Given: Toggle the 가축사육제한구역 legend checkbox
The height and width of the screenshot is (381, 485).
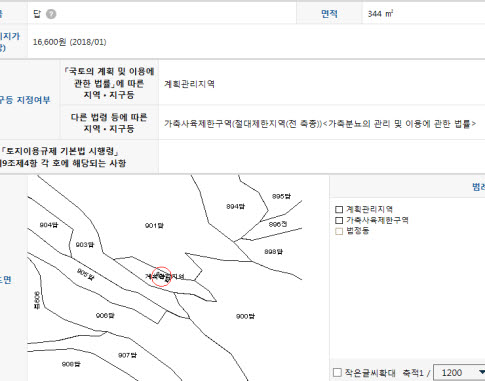Looking at the screenshot, I should [339, 220].
